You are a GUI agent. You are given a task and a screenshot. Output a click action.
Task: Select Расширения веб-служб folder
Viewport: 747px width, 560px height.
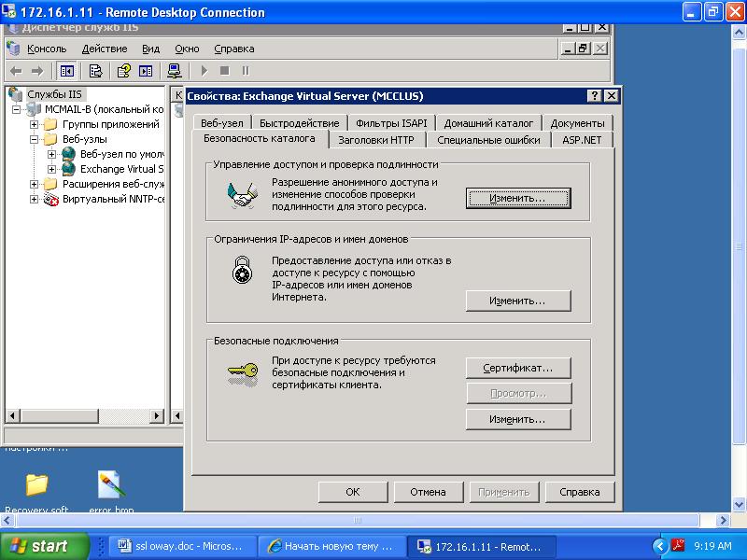(113, 184)
